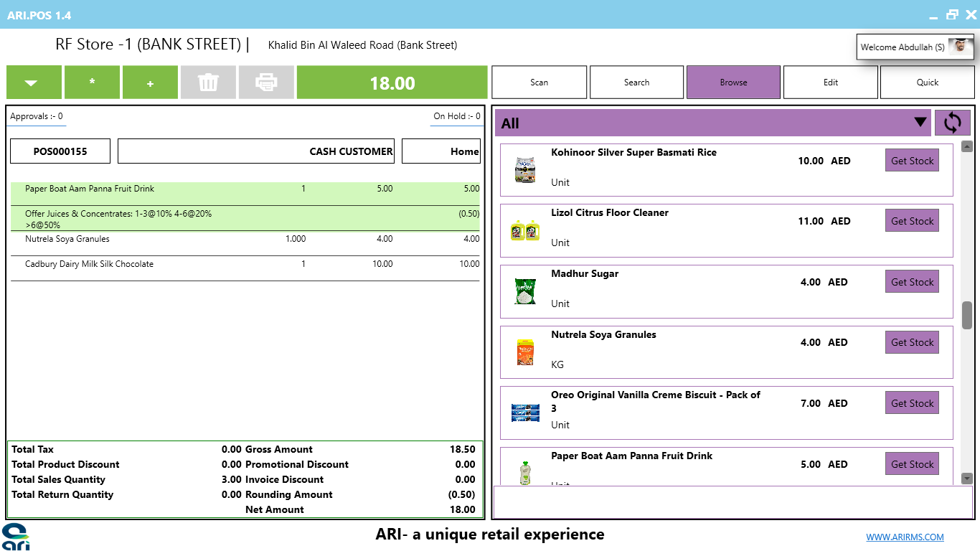Get Stock for Nutrela Soya Granules
The image size is (980, 551).
(x=912, y=342)
